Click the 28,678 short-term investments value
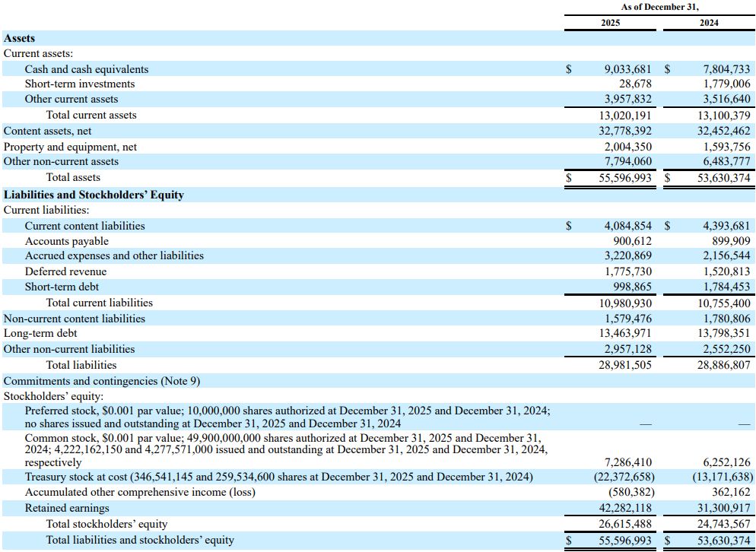The image size is (756, 552). [x=636, y=84]
